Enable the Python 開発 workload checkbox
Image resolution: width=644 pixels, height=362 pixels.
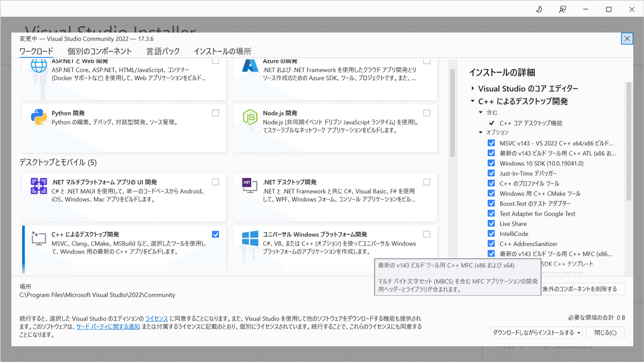tap(215, 113)
